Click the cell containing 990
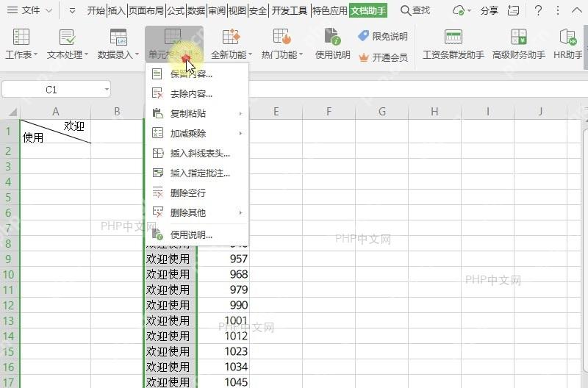Viewport: 588px width, 388px height. pyautogui.click(x=223, y=305)
